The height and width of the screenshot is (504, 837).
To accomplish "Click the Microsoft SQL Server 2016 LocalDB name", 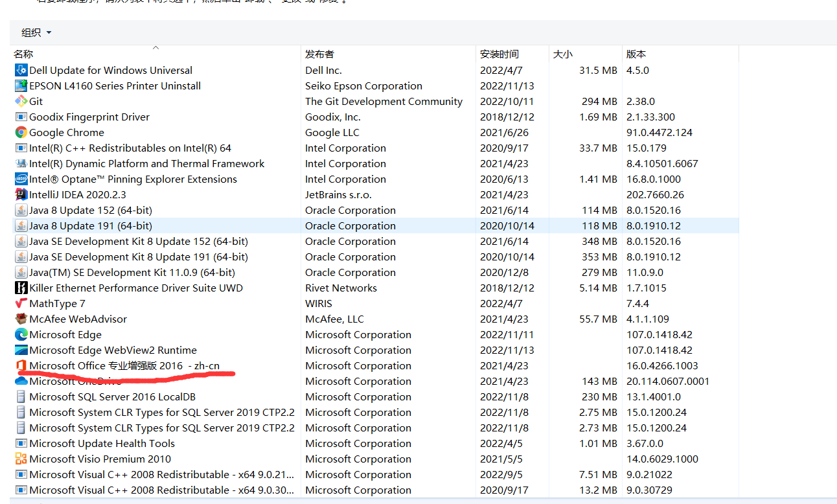I will 112,396.
